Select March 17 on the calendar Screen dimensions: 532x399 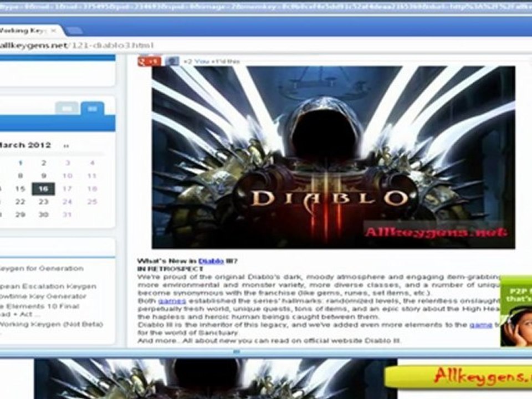coord(68,189)
